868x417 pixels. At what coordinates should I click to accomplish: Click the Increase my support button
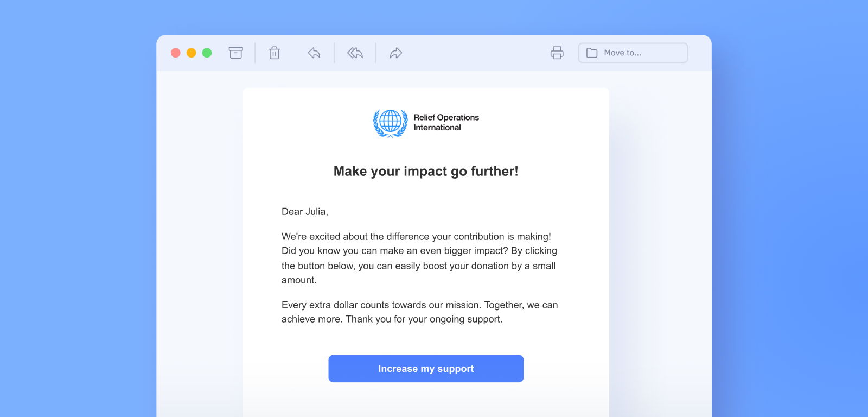(x=426, y=369)
